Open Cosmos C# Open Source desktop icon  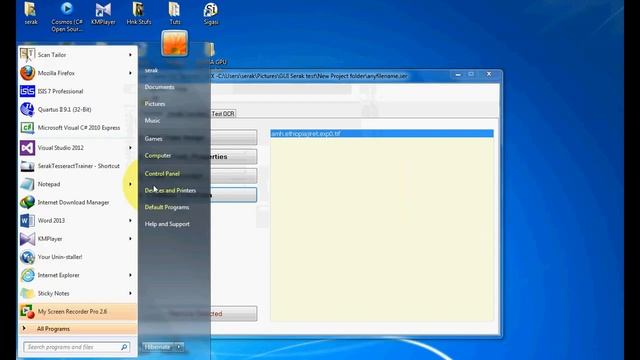coord(67,8)
